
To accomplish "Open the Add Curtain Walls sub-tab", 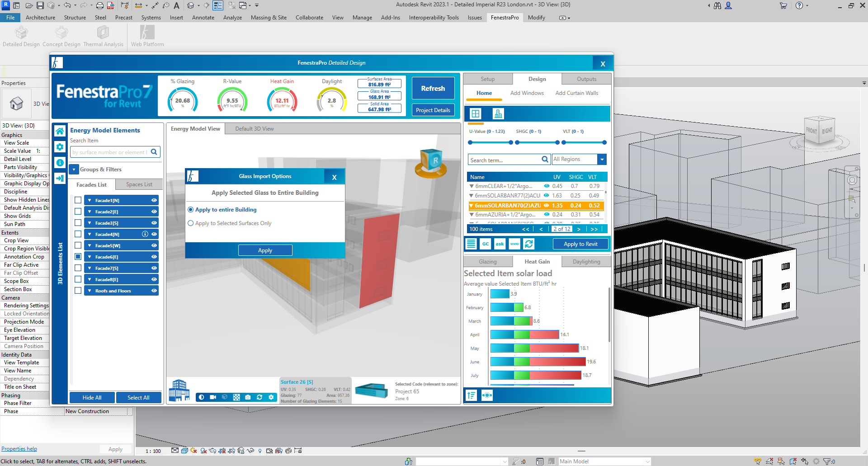I will [x=576, y=93].
